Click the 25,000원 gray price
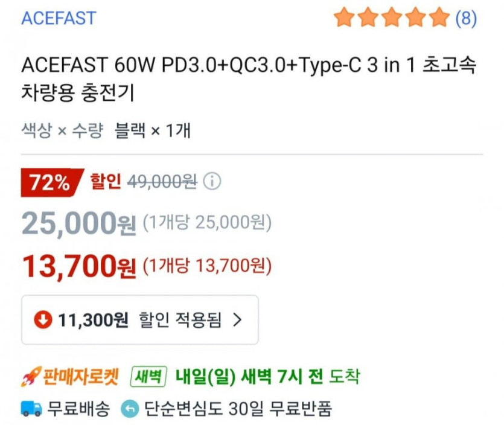Screen dimensions: 504x425 [79, 224]
